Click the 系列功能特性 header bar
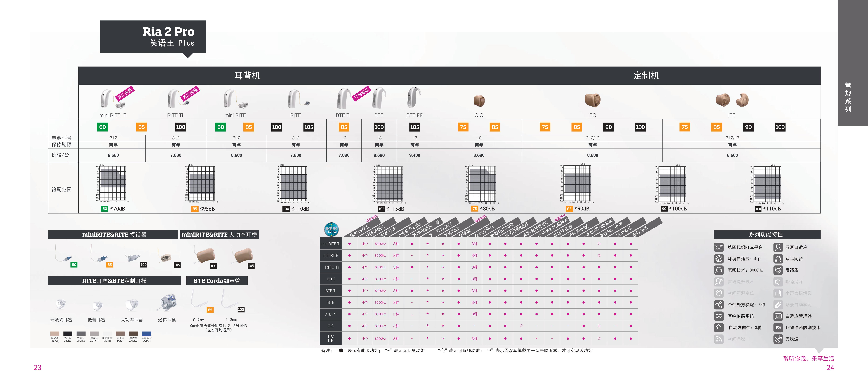 coord(767,235)
